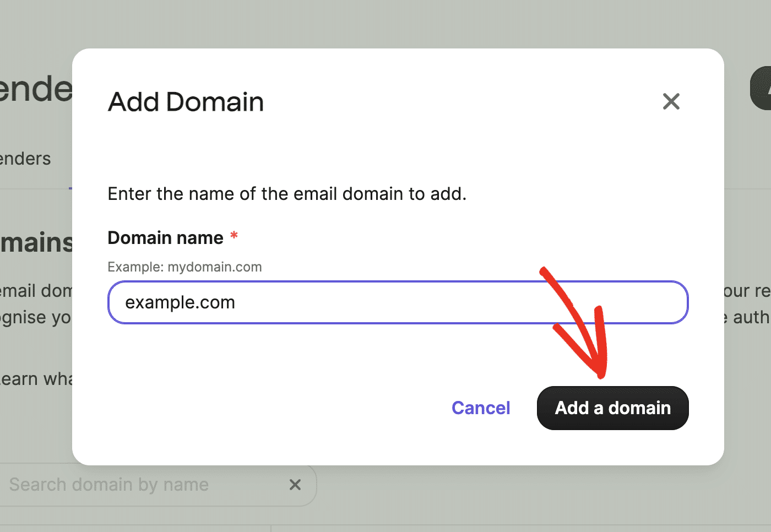Click the Search domain by name field

click(138, 485)
